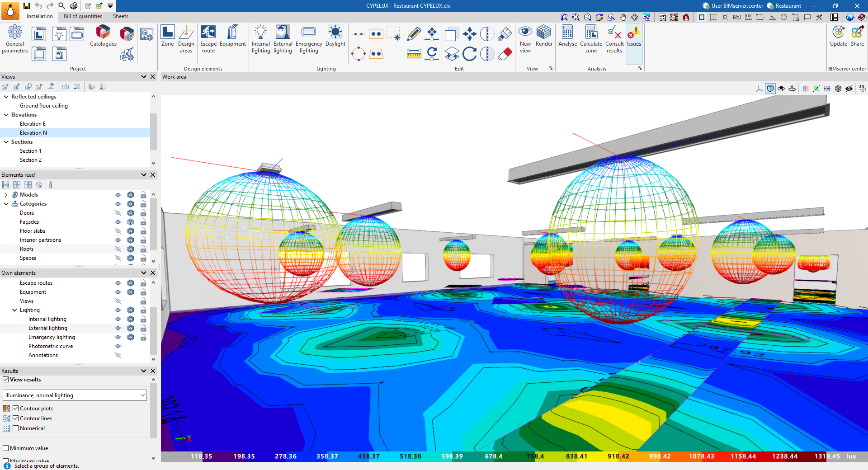
Task: Collapse the Sections tree group
Action: click(x=6, y=142)
